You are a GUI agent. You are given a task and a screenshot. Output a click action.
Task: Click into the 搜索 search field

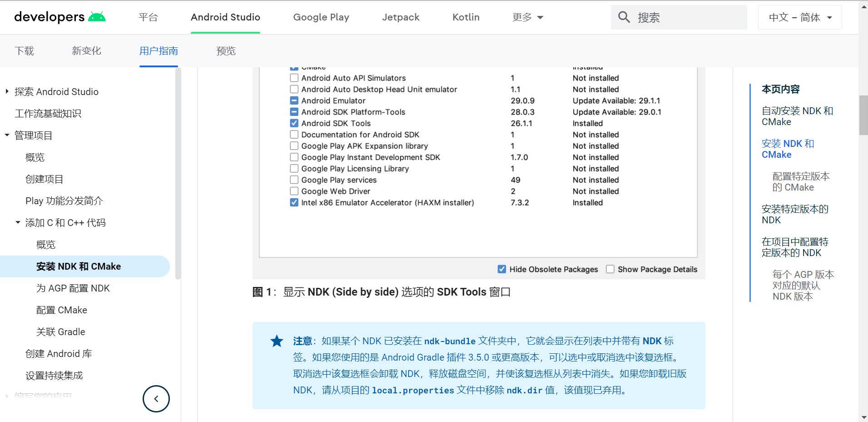pyautogui.click(x=679, y=17)
